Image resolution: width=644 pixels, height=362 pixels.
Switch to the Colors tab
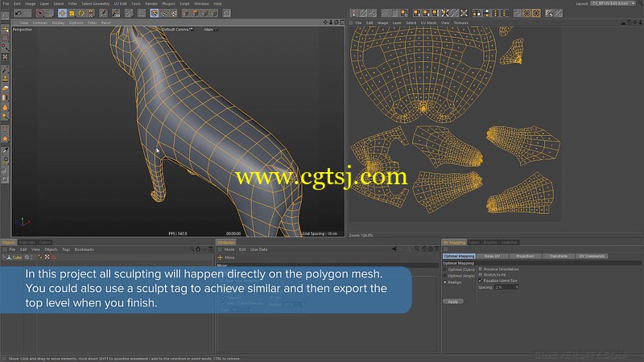coord(45,242)
